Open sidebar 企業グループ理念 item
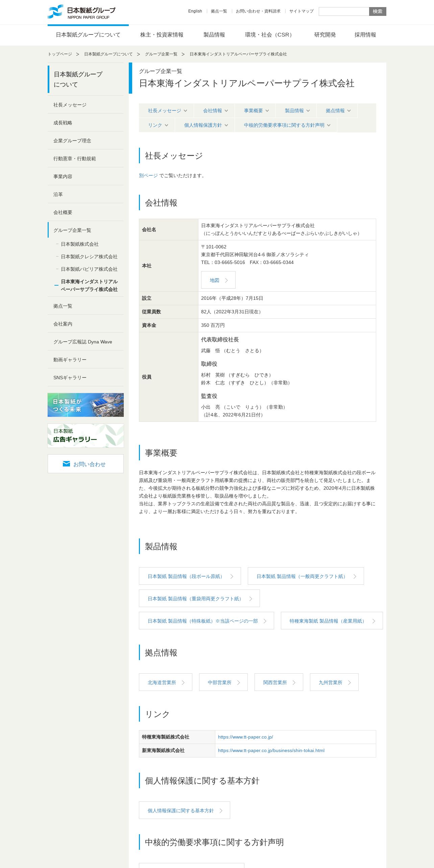The height and width of the screenshot is (868, 434). [x=86, y=141]
